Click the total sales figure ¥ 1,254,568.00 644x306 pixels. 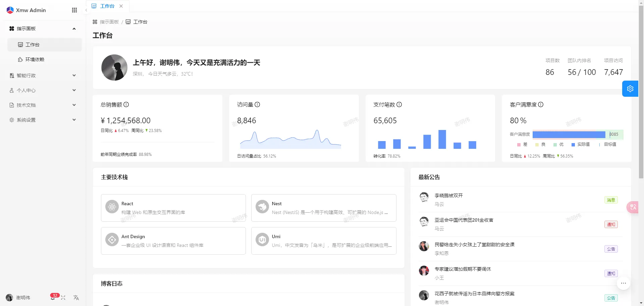125,121
